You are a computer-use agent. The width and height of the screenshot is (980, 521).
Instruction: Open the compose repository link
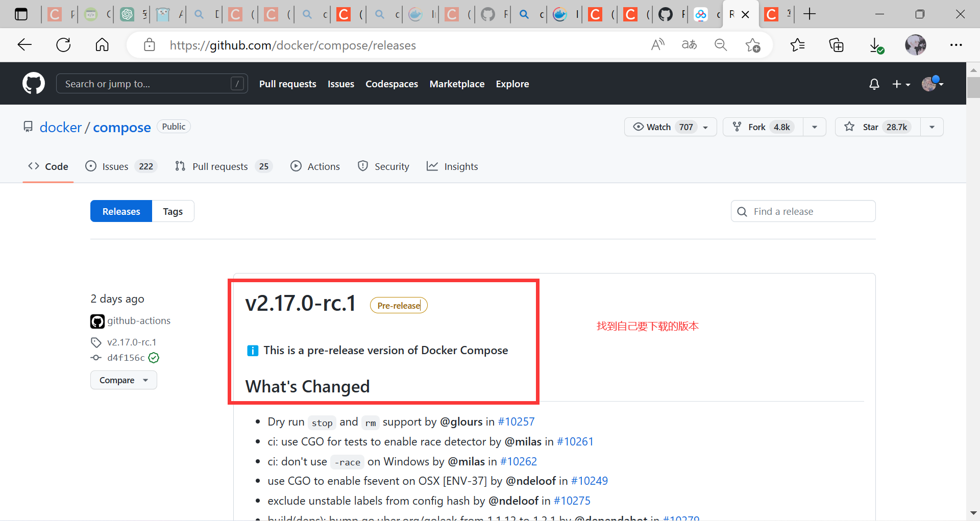click(122, 127)
